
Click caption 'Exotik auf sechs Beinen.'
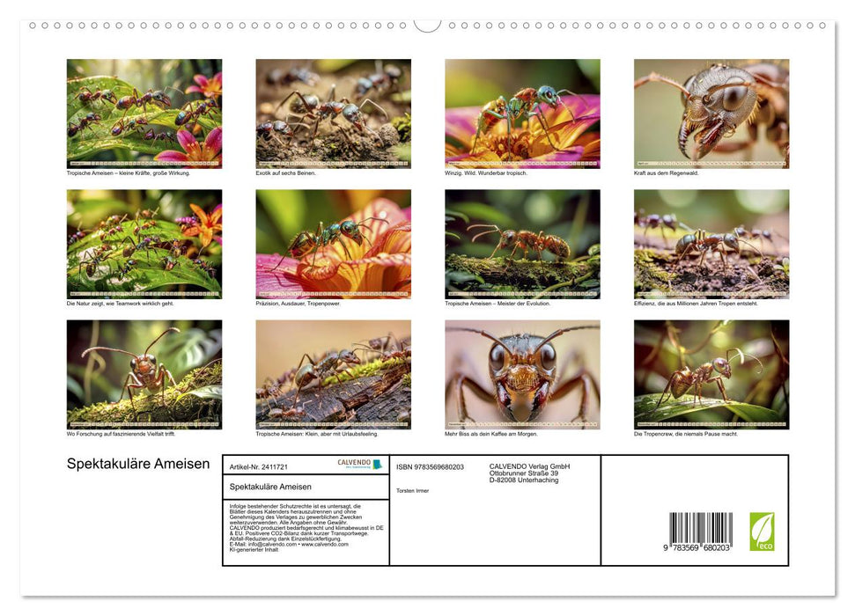pyautogui.click(x=285, y=173)
